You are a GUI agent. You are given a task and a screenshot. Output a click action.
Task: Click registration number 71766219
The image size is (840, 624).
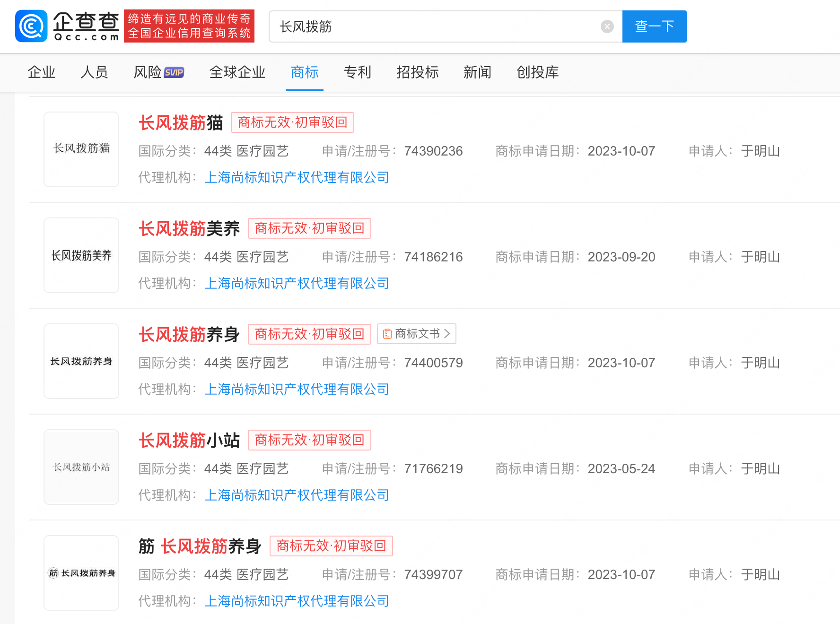[433, 469]
